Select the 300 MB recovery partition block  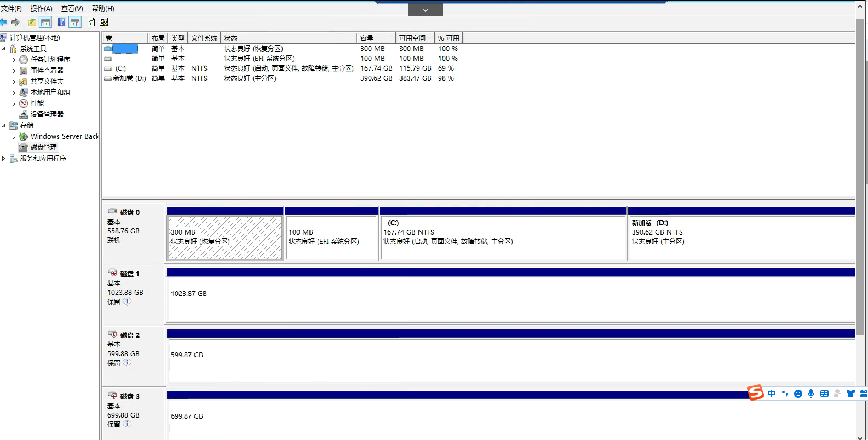pos(225,237)
